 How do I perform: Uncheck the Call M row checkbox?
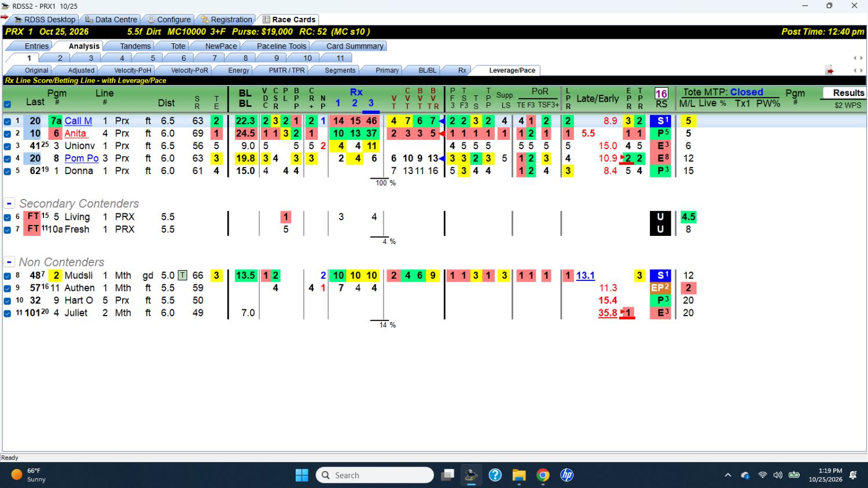[x=8, y=121]
